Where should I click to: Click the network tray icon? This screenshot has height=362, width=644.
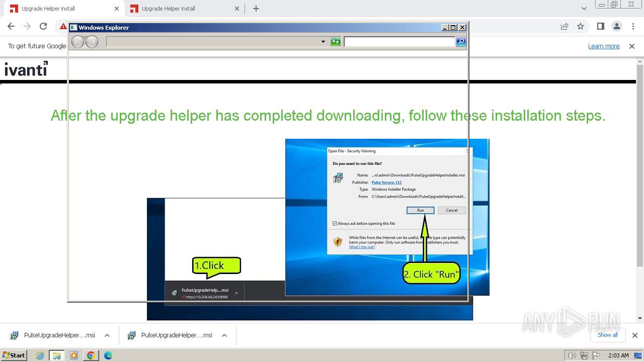(584, 355)
